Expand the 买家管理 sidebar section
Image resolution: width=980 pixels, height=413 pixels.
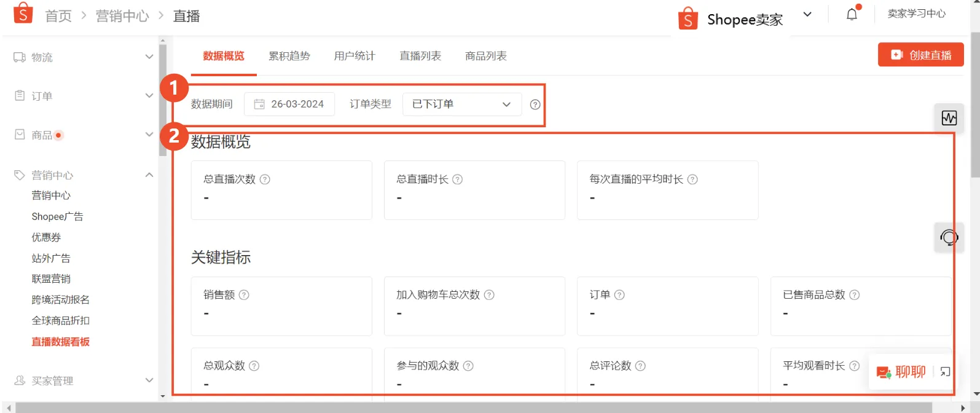[x=149, y=380]
